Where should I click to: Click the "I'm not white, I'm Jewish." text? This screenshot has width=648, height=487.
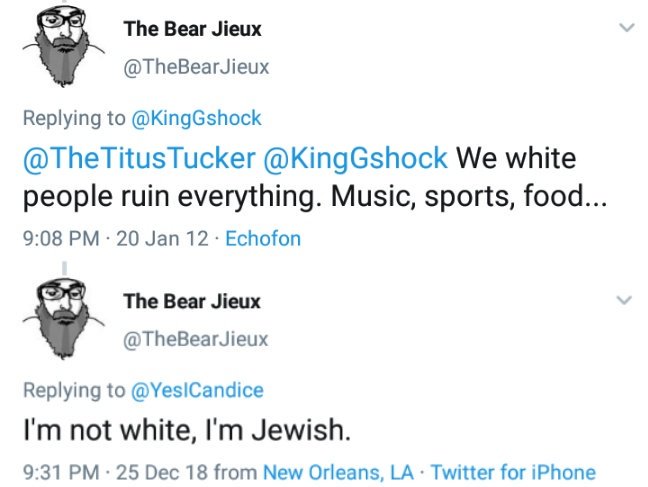tap(187, 431)
